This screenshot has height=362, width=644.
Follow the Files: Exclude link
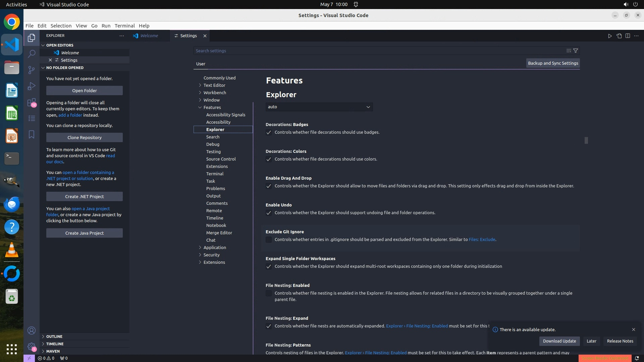click(482, 240)
